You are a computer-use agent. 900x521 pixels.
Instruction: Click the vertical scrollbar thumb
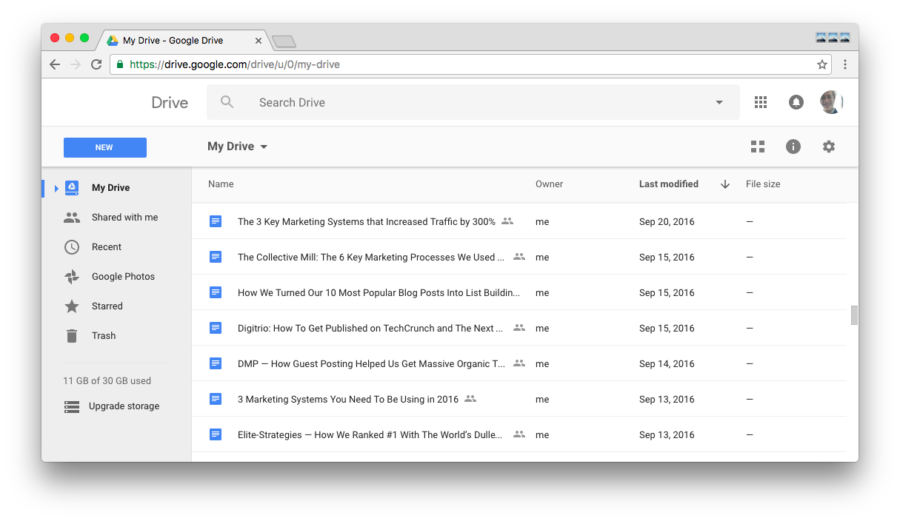(x=854, y=315)
